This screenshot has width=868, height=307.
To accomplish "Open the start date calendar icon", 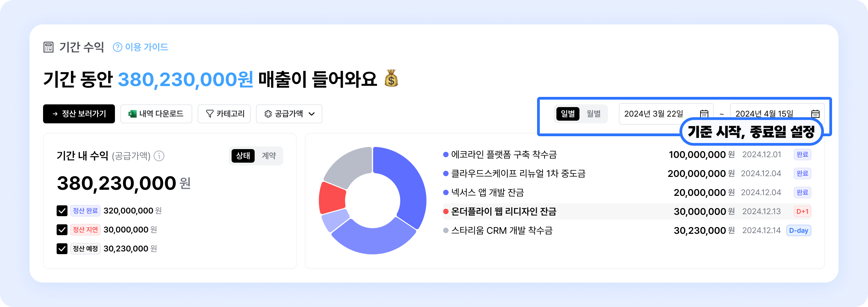I will [x=704, y=114].
